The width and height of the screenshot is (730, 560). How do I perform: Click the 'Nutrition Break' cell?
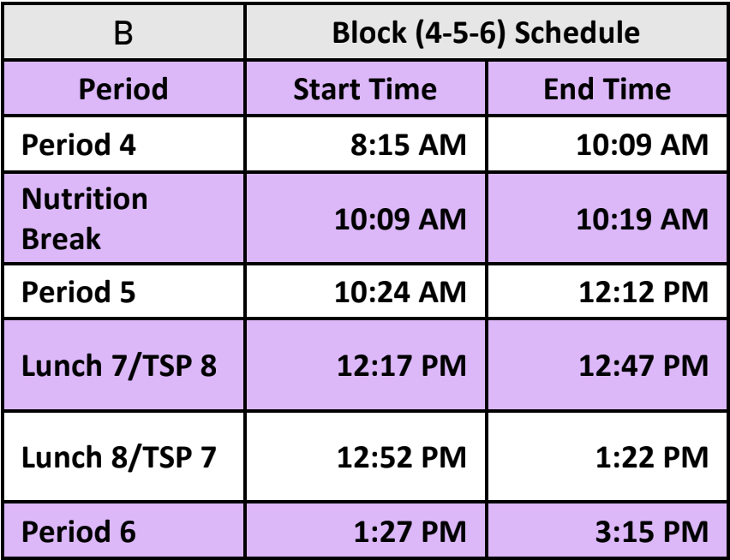tap(123, 218)
